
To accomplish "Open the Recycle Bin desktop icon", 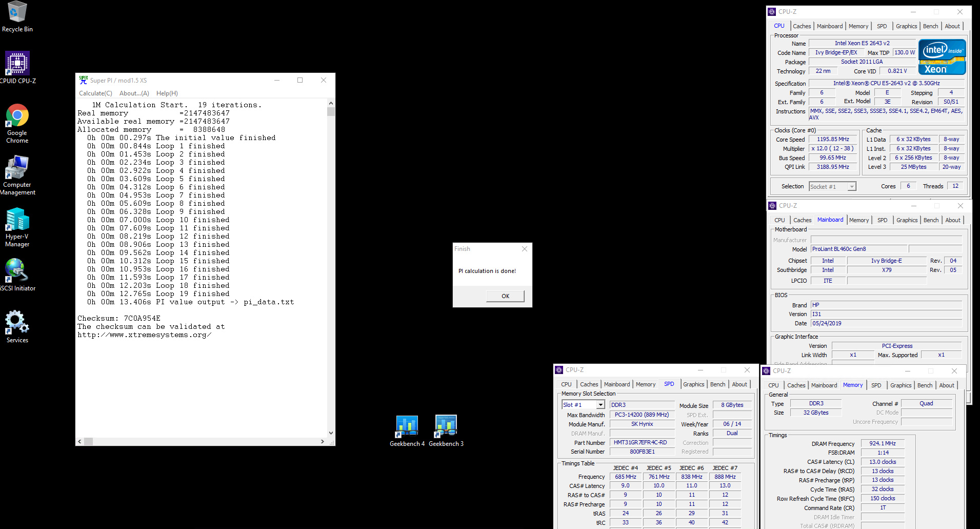I will click(x=17, y=16).
